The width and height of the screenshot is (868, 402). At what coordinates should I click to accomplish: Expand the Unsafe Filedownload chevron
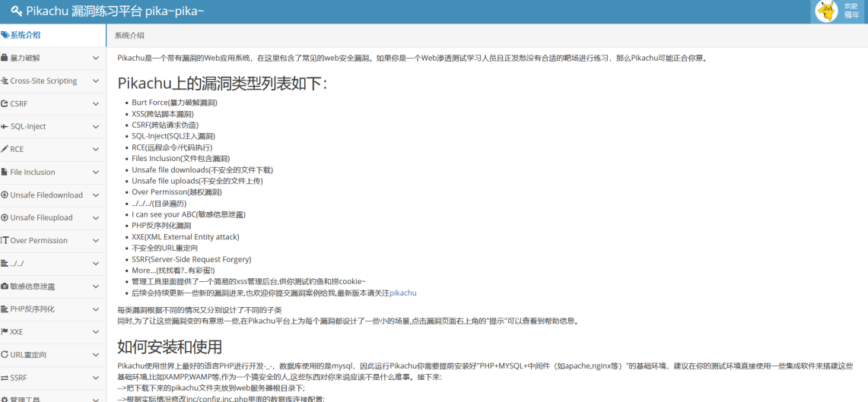[96, 195]
